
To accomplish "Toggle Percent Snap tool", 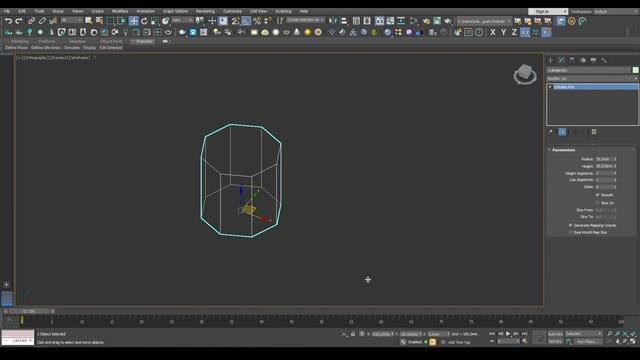I will coord(257,21).
